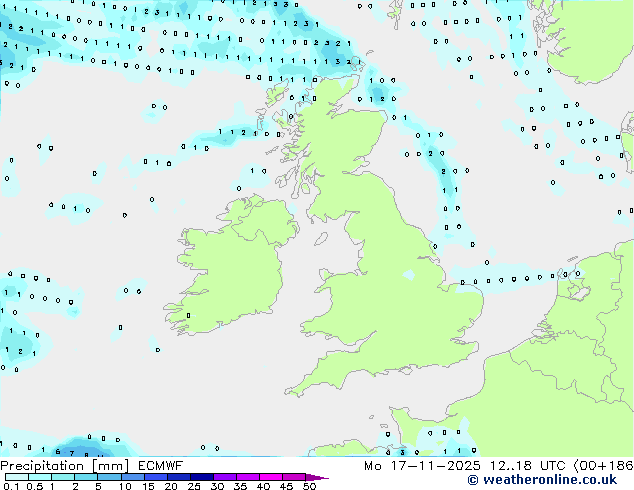
Task: Click the 10–15 mm legend color swatch
Action: [x=133, y=477]
